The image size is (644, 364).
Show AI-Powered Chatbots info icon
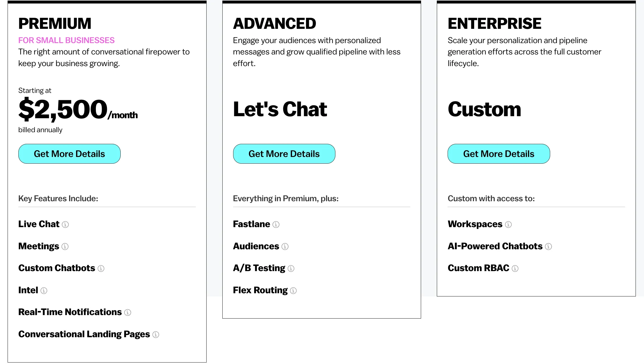coord(548,247)
